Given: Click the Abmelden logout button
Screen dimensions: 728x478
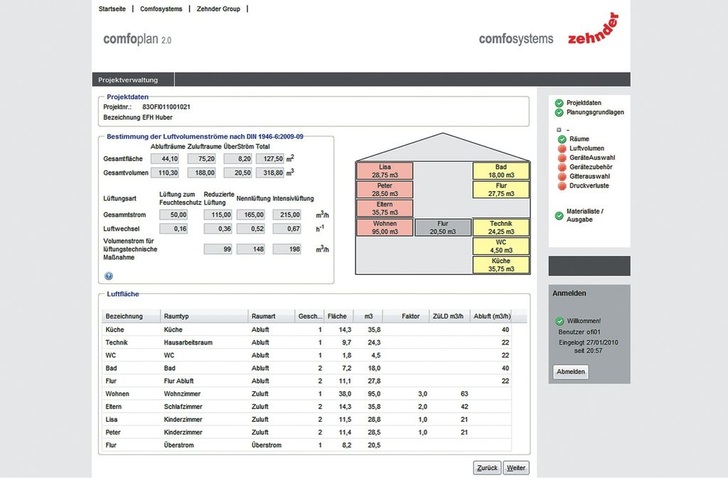Looking at the screenshot, I should pos(570,371).
